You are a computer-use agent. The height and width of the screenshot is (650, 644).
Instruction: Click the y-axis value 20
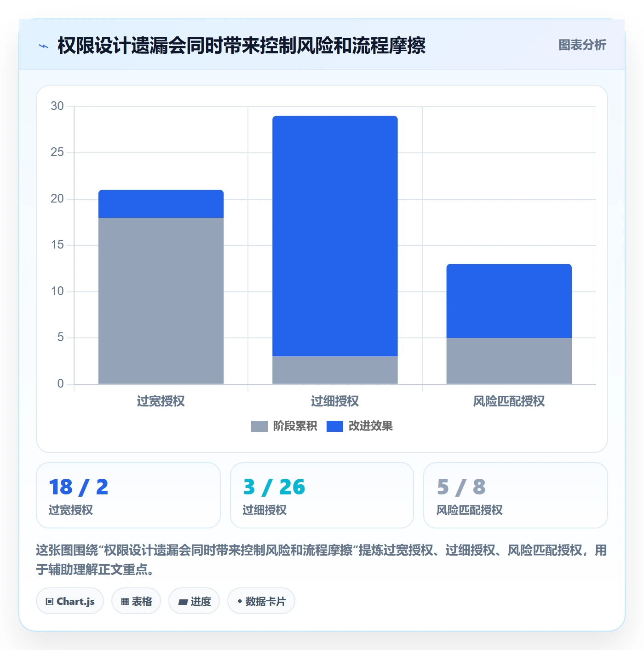57,199
